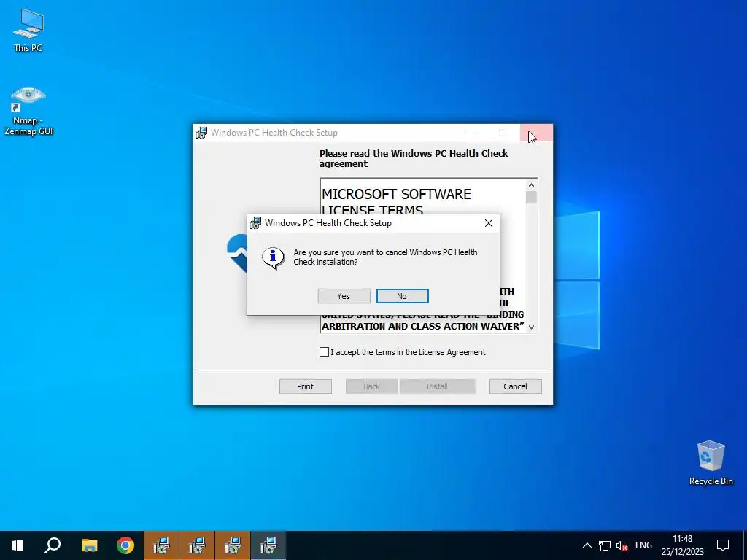Close the cancel confirmation dialog

pos(488,223)
